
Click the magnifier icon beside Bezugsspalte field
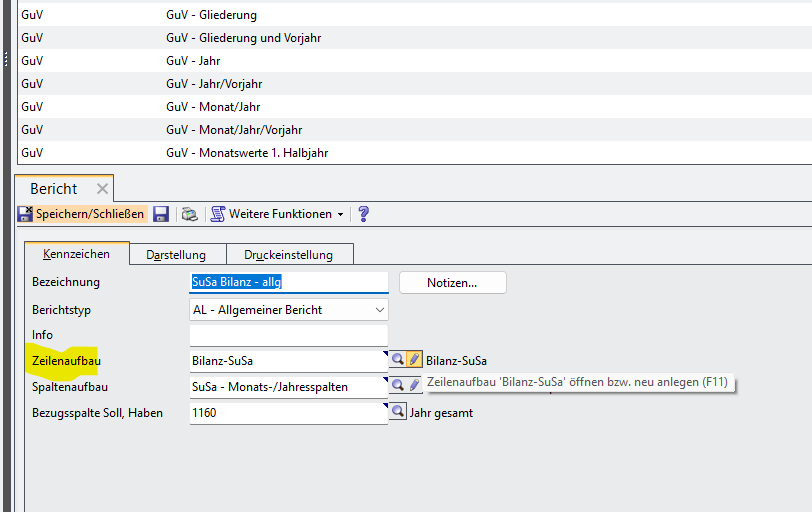pos(397,412)
